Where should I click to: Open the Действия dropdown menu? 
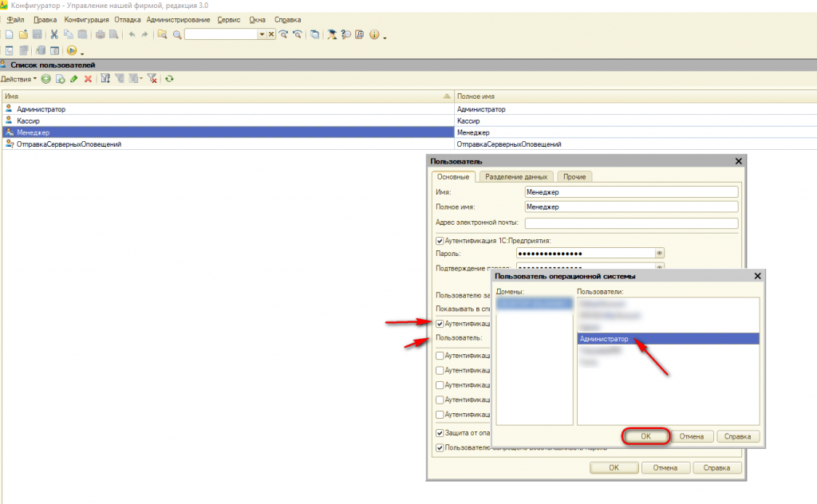pyautogui.click(x=19, y=79)
